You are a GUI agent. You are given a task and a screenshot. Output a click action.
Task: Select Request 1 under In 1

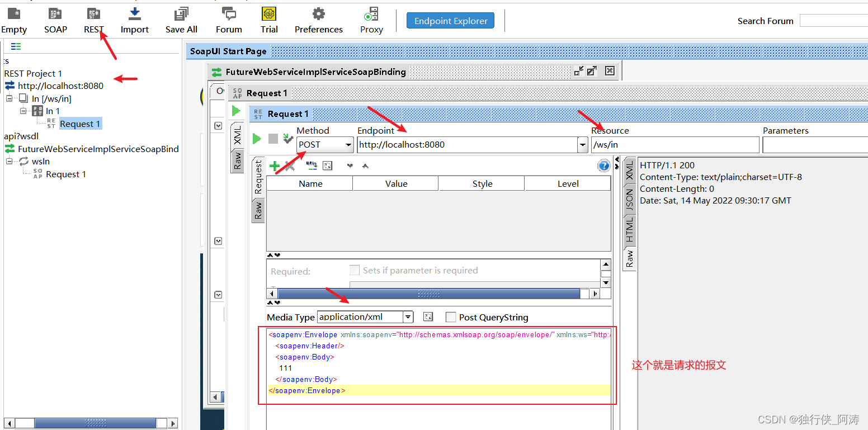point(80,123)
